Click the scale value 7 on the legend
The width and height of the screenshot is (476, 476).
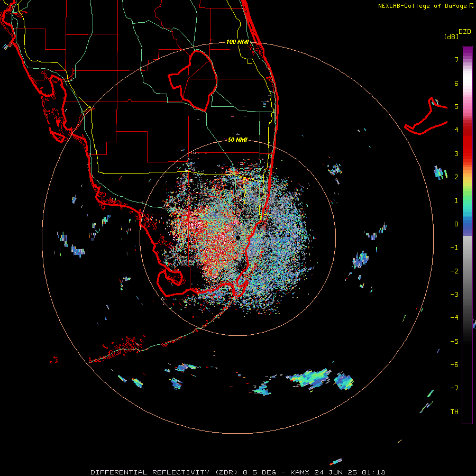click(456, 59)
